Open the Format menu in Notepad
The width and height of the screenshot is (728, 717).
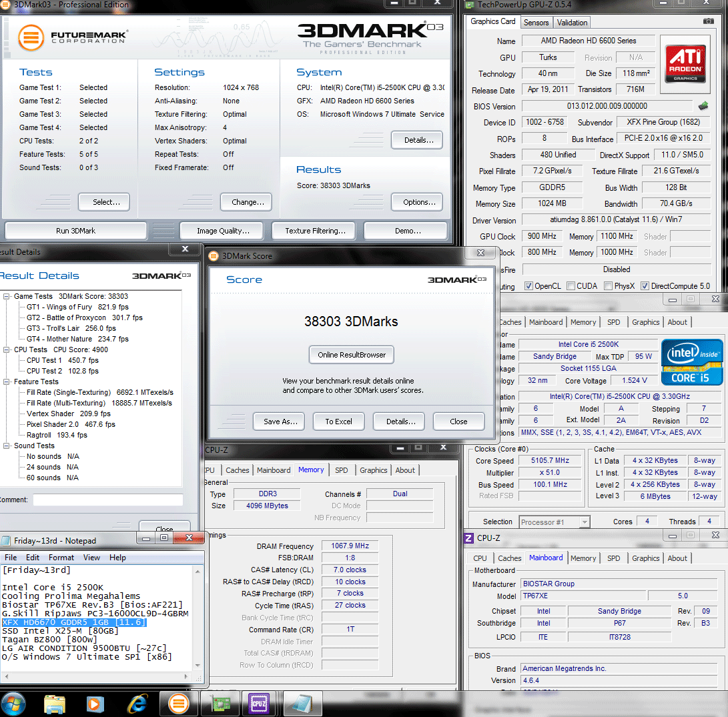(61, 558)
